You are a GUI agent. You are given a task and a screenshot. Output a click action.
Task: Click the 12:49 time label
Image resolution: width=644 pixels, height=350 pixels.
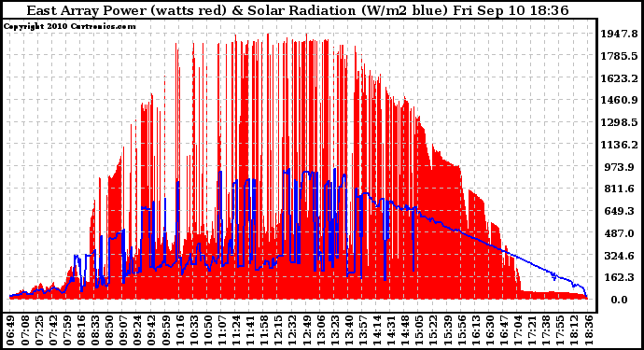pyautogui.click(x=305, y=330)
